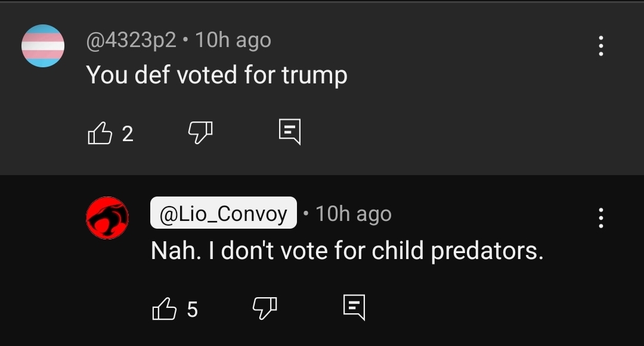
Task: Dislike the "You def voted for trump" comment
Action: pyautogui.click(x=200, y=132)
